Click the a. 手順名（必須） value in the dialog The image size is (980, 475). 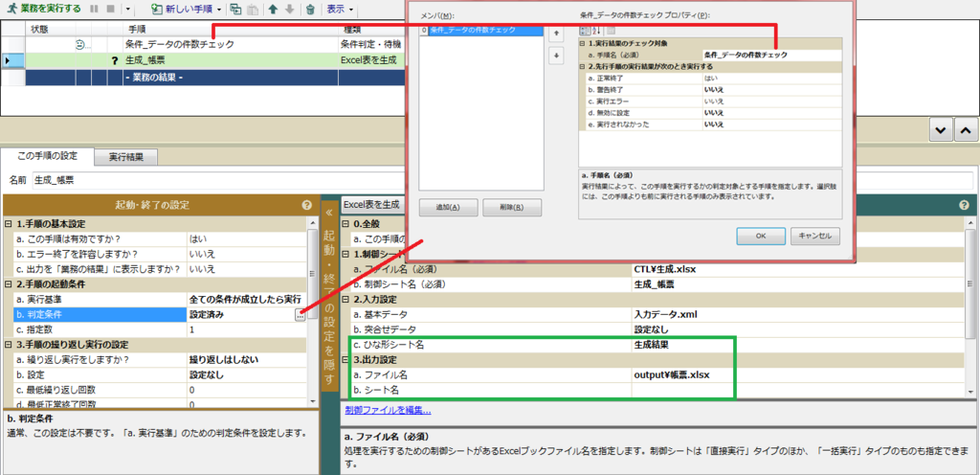pos(772,55)
